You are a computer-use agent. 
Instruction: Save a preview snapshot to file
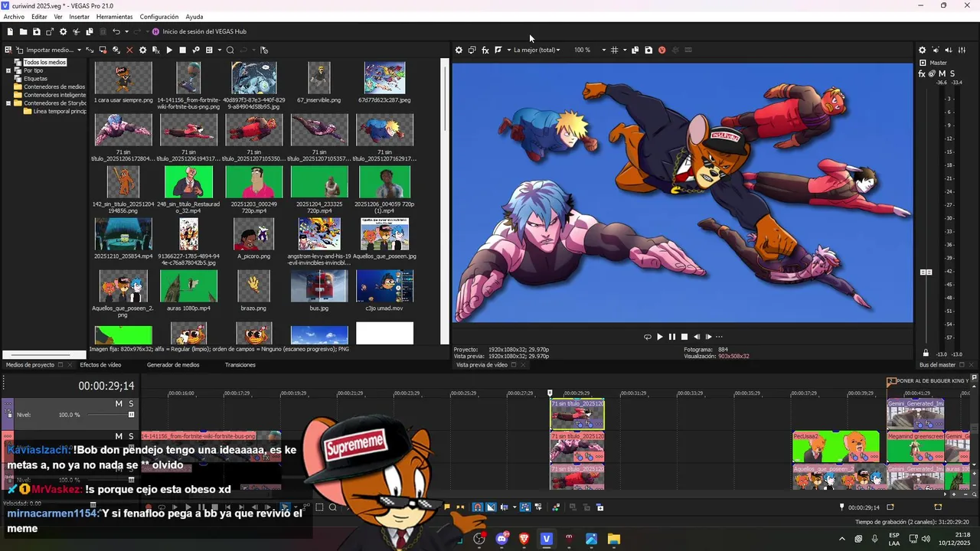(x=648, y=50)
